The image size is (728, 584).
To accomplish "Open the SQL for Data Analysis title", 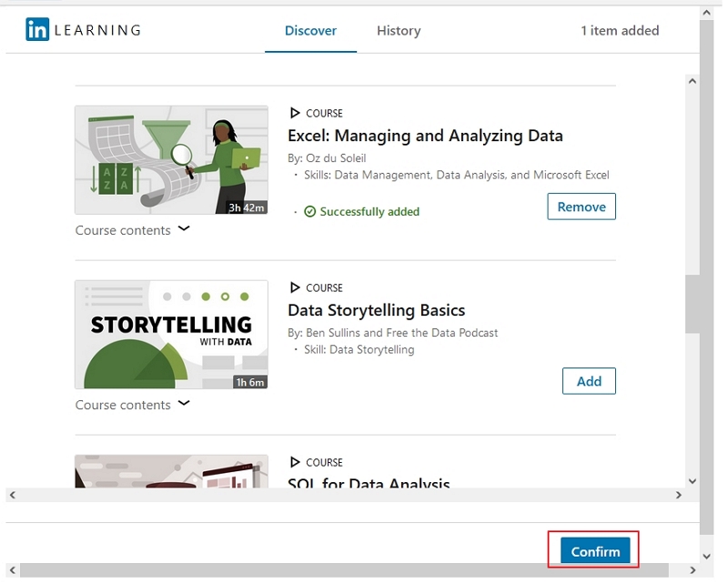I will pos(369,482).
